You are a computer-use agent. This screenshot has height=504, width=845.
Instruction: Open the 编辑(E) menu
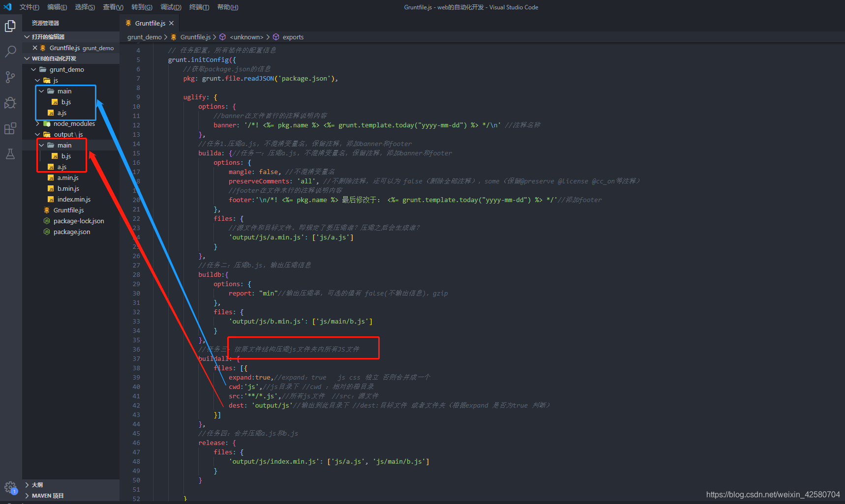pyautogui.click(x=57, y=7)
